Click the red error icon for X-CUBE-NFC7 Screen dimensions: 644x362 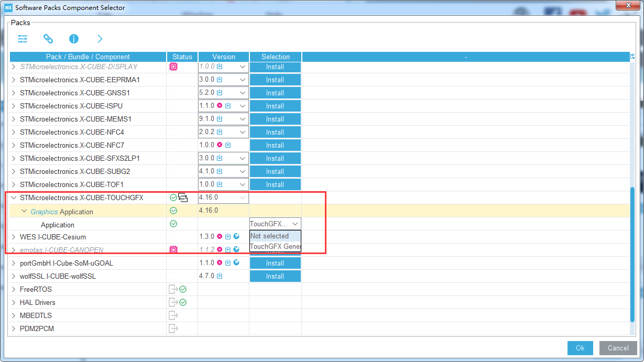click(x=220, y=145)
